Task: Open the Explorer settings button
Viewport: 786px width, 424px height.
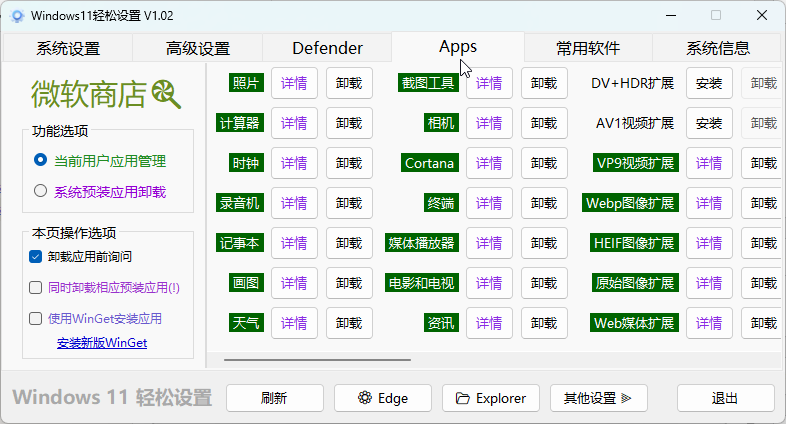Action: tap(491, 398)
